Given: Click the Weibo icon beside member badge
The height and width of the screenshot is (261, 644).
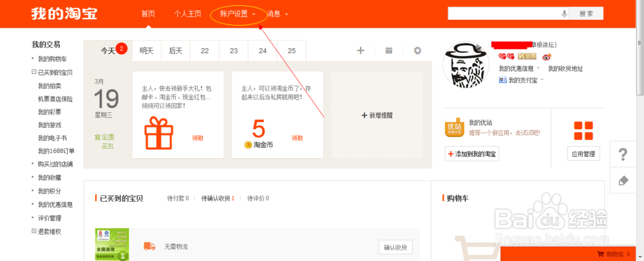Looking at the screenshot, I should tap(547, 57).
